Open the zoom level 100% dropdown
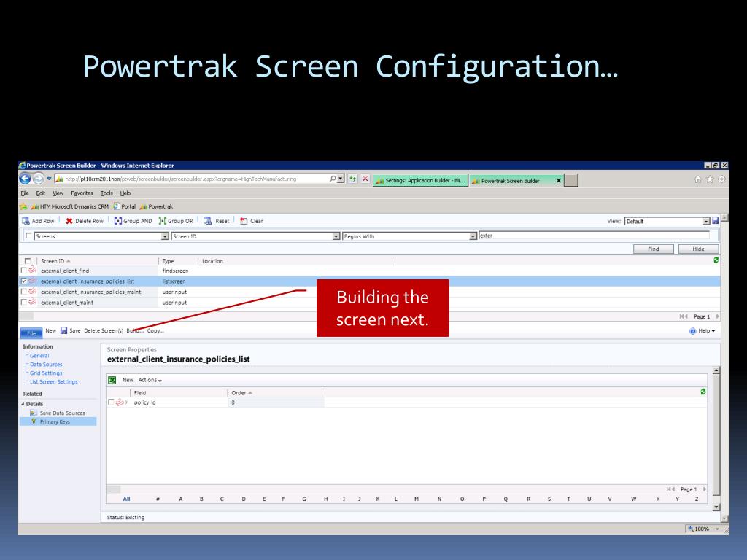This screenshot has height=560, width=747. click(717, 529)
